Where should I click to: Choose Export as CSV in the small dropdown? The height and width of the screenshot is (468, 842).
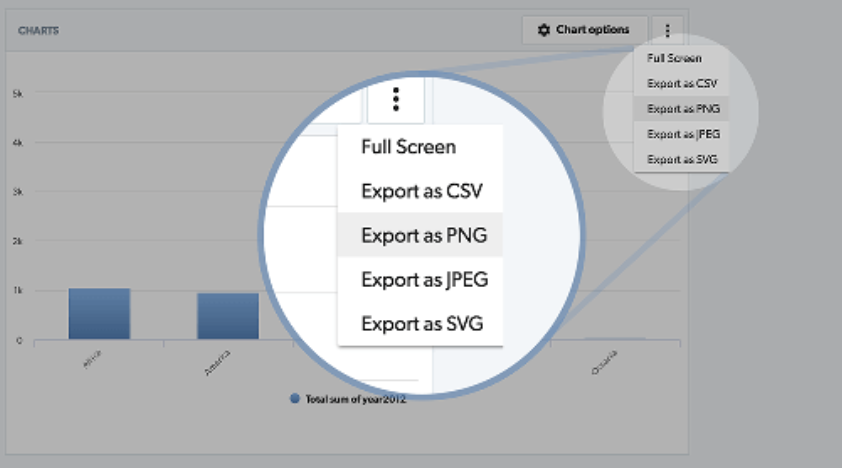click(682, 83)
